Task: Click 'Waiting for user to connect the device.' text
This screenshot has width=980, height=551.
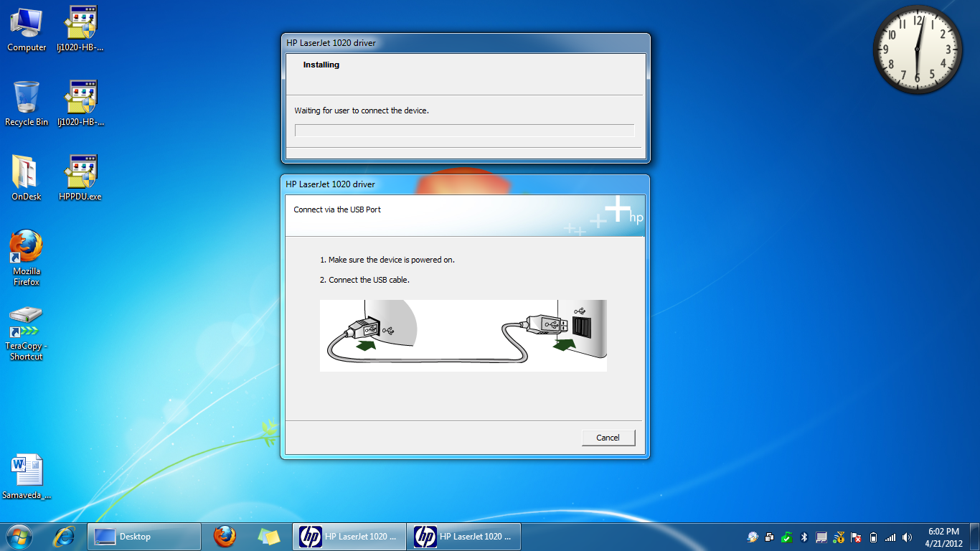Action: click(362, 110)
